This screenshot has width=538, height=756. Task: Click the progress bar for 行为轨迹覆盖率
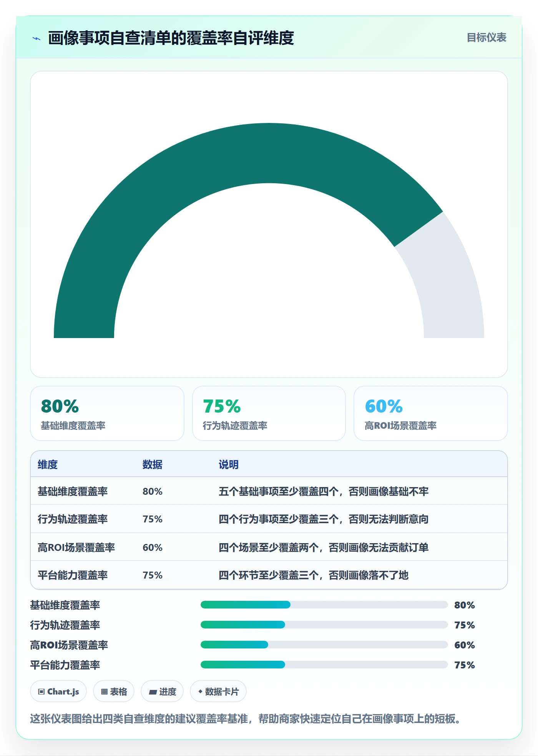click(324, 625)
